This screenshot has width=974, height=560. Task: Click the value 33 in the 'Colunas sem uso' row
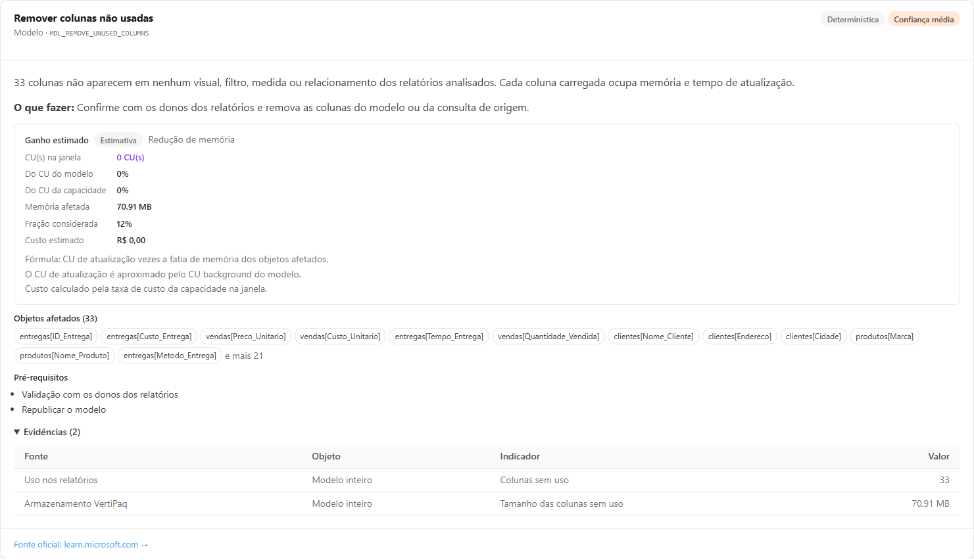coord(944,480)
